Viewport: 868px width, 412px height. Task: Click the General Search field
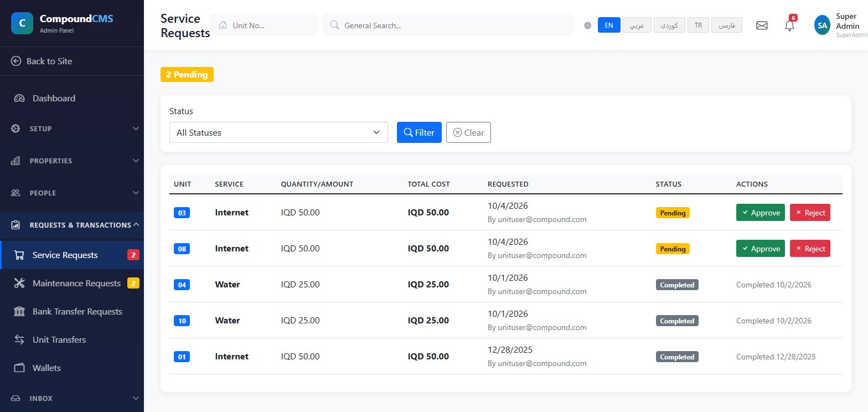(x=448, y=25)
